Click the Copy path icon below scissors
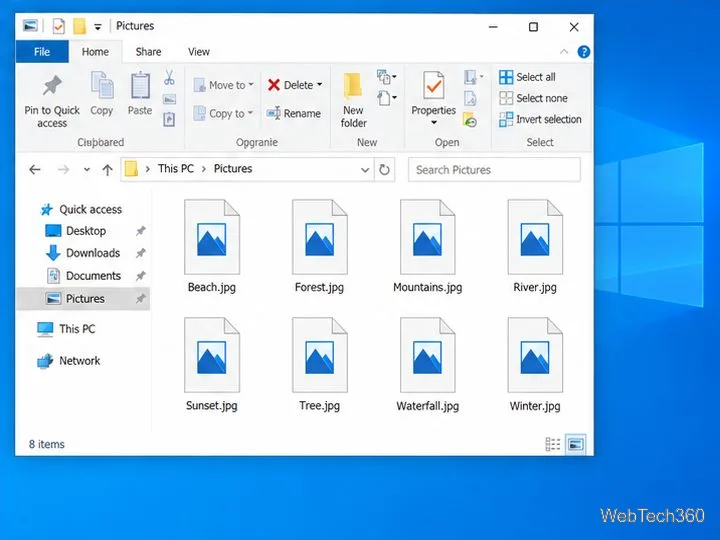 (x=169, y=99)
